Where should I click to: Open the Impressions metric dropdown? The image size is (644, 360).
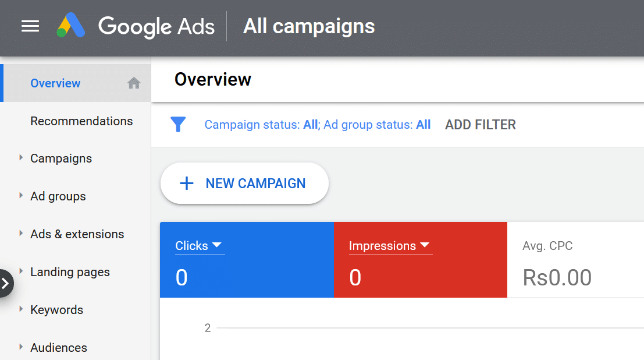click(424, 245)
